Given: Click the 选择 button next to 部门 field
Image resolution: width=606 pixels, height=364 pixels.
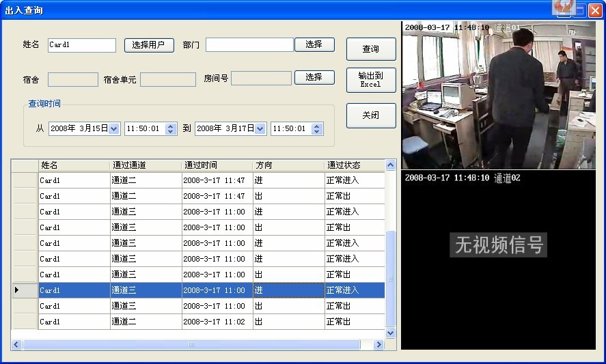Looking at the screenshot, I should (314, 44).
